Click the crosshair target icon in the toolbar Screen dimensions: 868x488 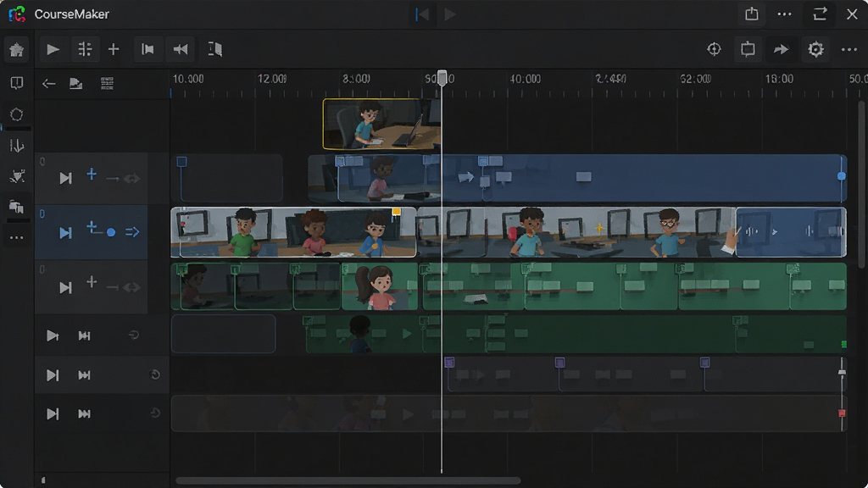(x=714, y=49)
